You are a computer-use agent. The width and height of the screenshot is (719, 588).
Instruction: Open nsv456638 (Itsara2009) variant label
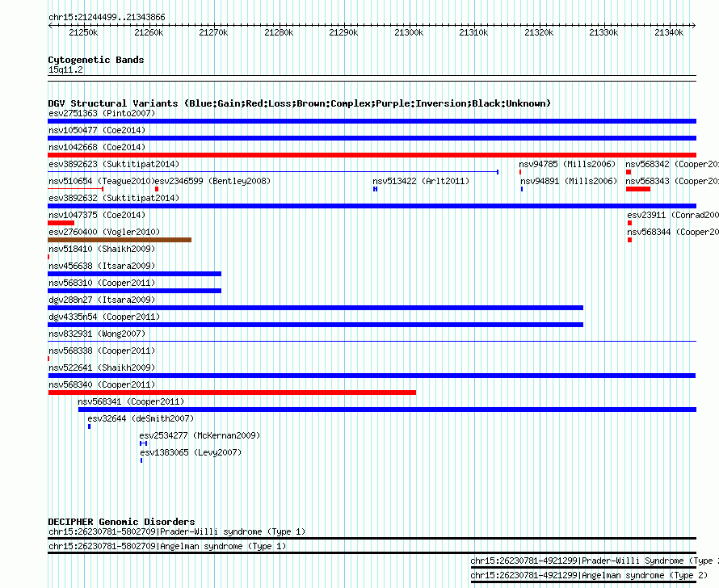(102, 266)
